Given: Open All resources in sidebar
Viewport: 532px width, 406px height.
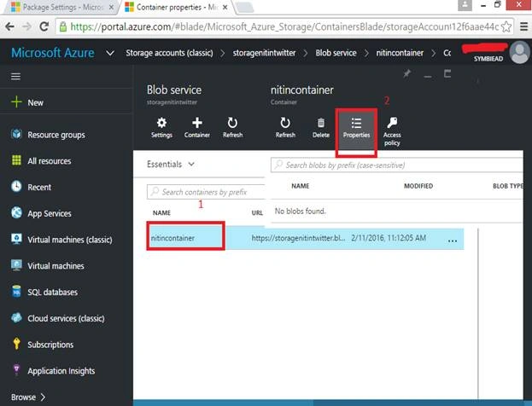Looking at the screenshot, I should (x=41, y=160).
